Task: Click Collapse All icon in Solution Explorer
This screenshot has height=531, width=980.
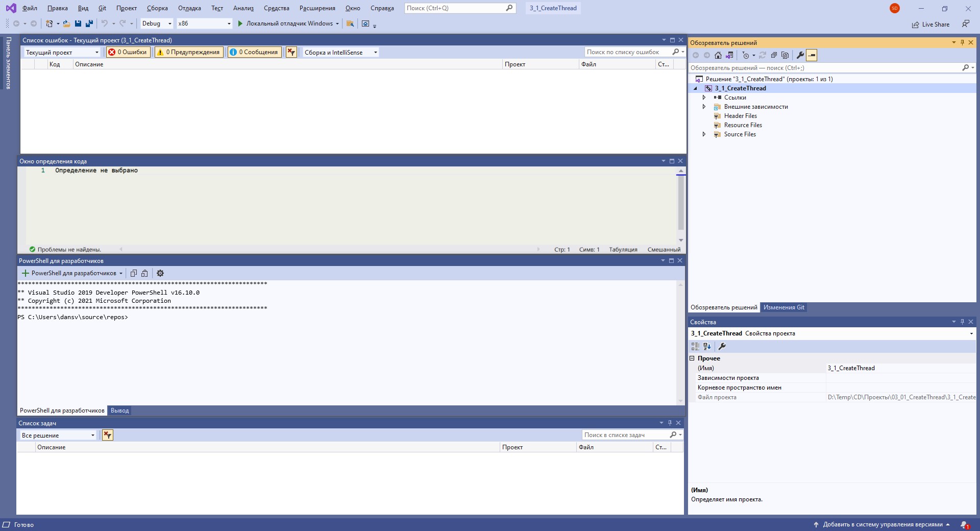Action: [x=774, y=55]
